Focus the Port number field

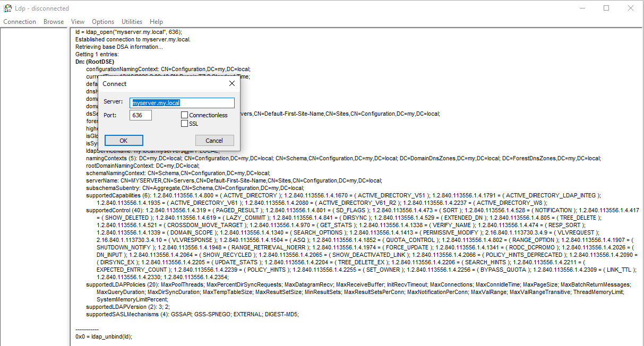point(141,115)
